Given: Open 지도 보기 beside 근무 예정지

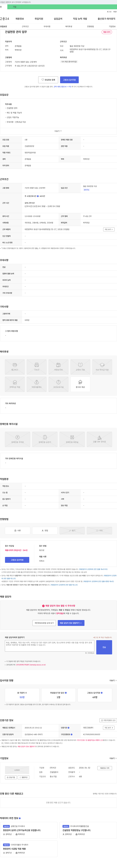Looking at the screenshot, I should tap(109, 229).
